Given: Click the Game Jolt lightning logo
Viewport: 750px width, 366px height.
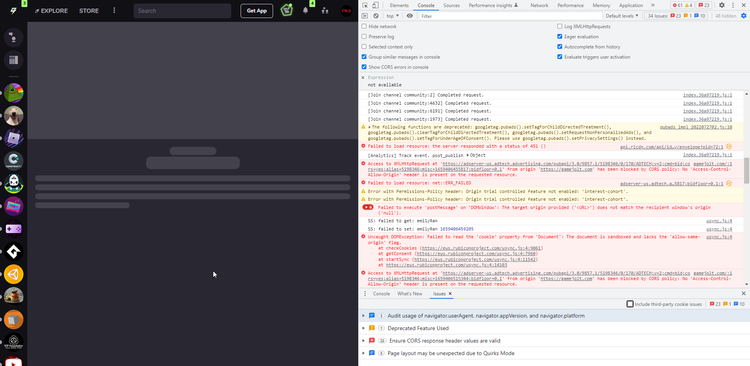Looking at the screenshot, I should (13, 11).
